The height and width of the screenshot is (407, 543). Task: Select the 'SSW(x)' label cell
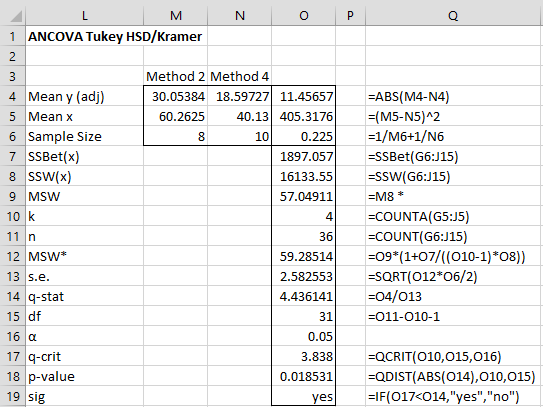84,176
